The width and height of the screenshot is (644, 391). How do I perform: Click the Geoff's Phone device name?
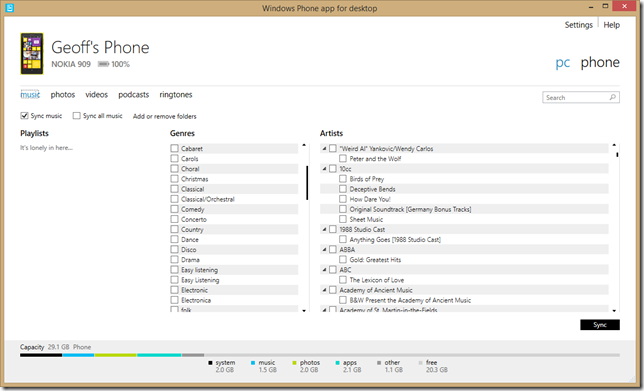click(x=100, y=48)
